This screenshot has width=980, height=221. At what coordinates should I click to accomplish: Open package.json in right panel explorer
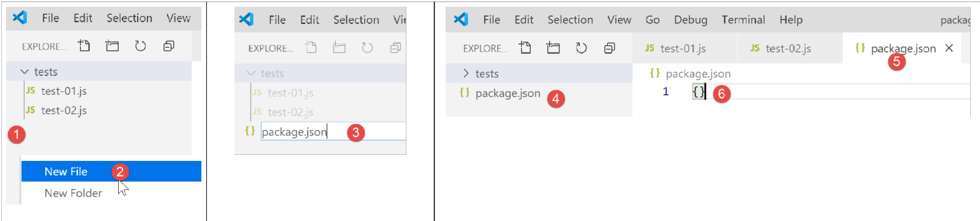click(507, 93)
